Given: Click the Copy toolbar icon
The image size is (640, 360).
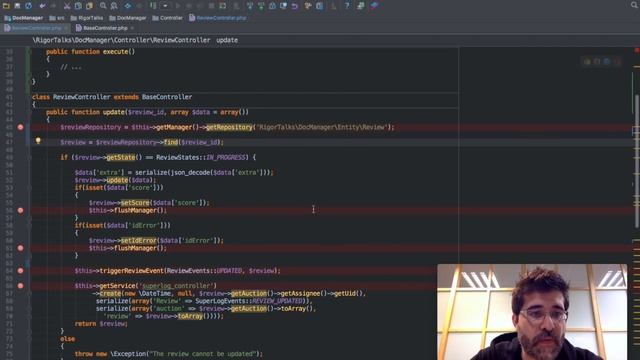Looking at the screenshot, I should tap(78, 6).
